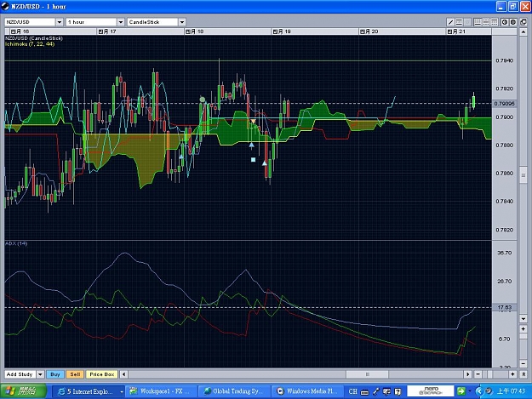Click the NZD/USD title bar app icon
Screen dimensions: 532x399
5,6
